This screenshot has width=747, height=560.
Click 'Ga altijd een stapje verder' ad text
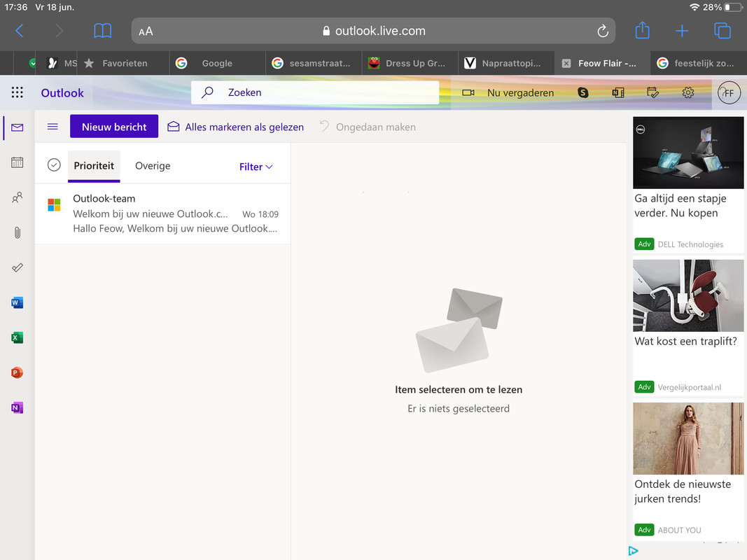(680, 206)
